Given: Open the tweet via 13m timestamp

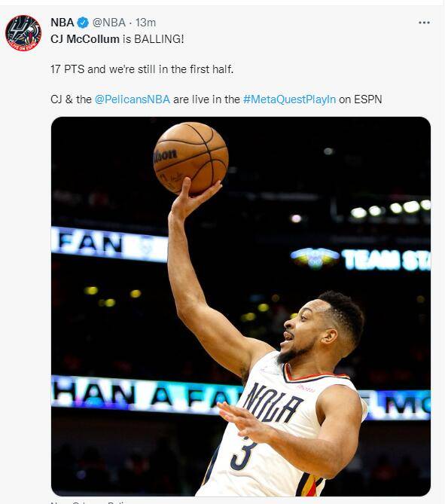Looking at the screenshot, I should (145, 23).
